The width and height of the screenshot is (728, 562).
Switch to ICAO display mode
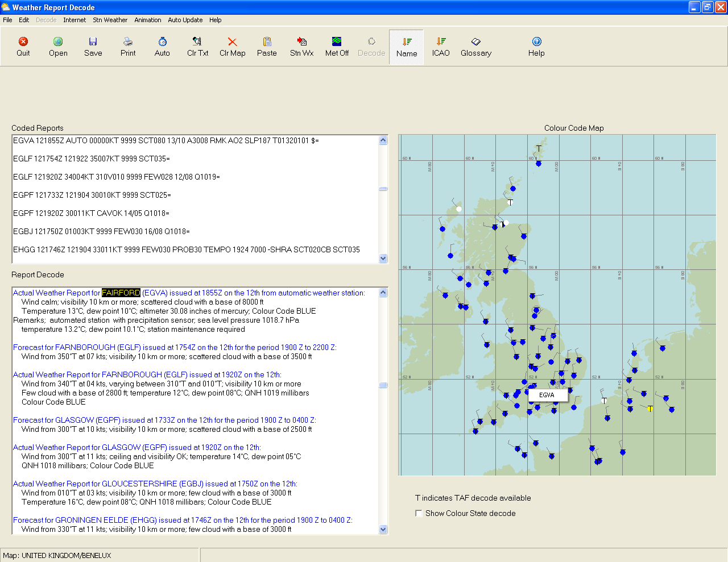click(441, 47)
